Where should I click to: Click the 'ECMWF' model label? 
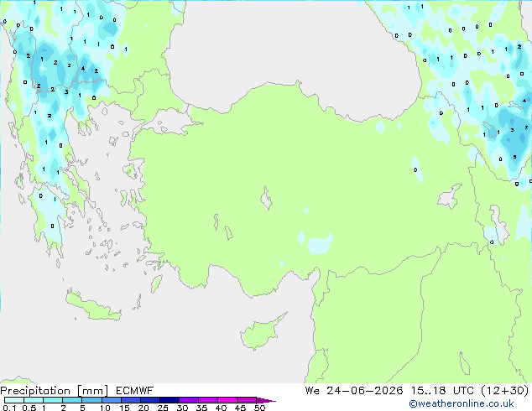134,391
